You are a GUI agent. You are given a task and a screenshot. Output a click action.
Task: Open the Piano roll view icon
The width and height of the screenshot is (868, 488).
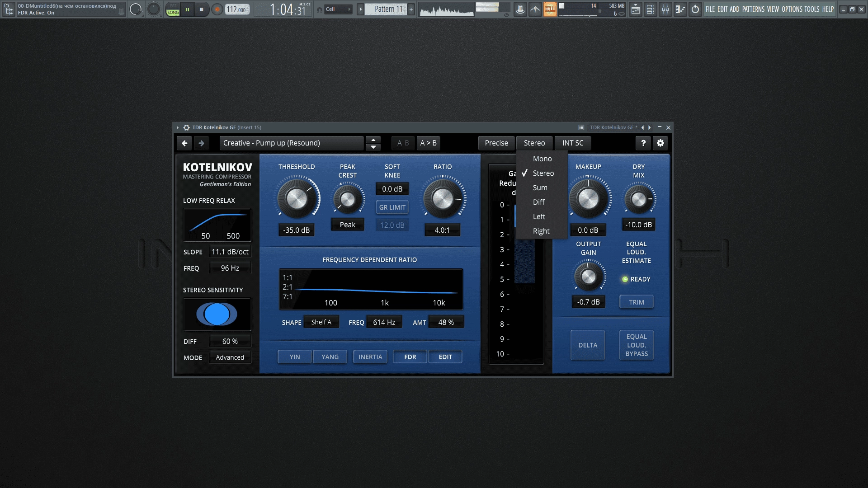[680, 9]
